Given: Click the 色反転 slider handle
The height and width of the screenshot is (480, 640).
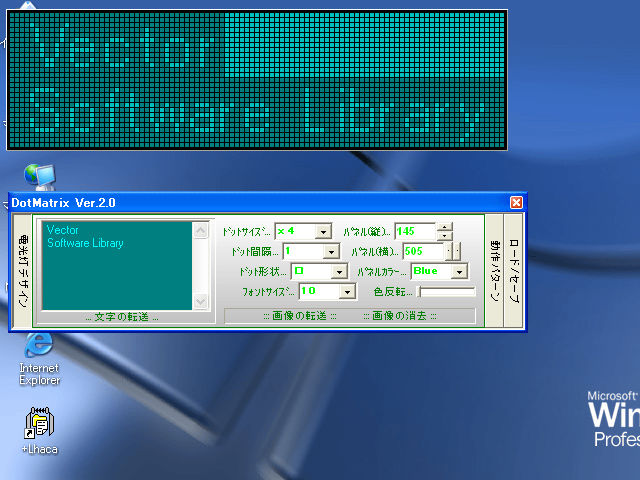Looking at the screenshot, I should (419, 291).
